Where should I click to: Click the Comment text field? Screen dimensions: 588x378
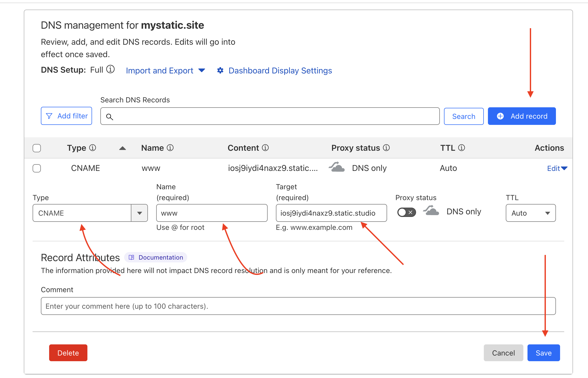pyautogui.click(x=298, y=306)
